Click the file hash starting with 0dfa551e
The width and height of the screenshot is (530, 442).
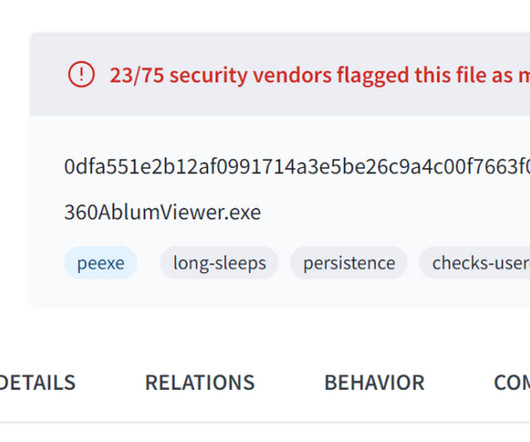point(297,167)
